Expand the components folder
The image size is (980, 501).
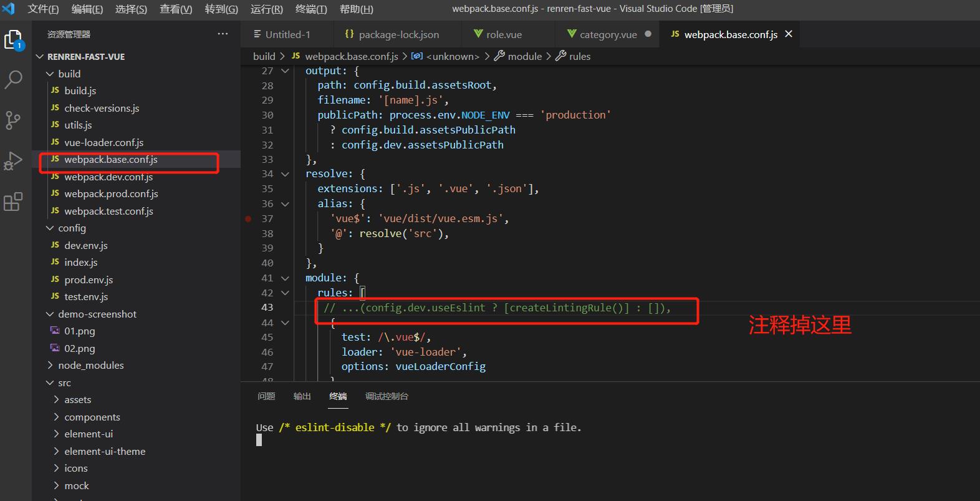56,417
